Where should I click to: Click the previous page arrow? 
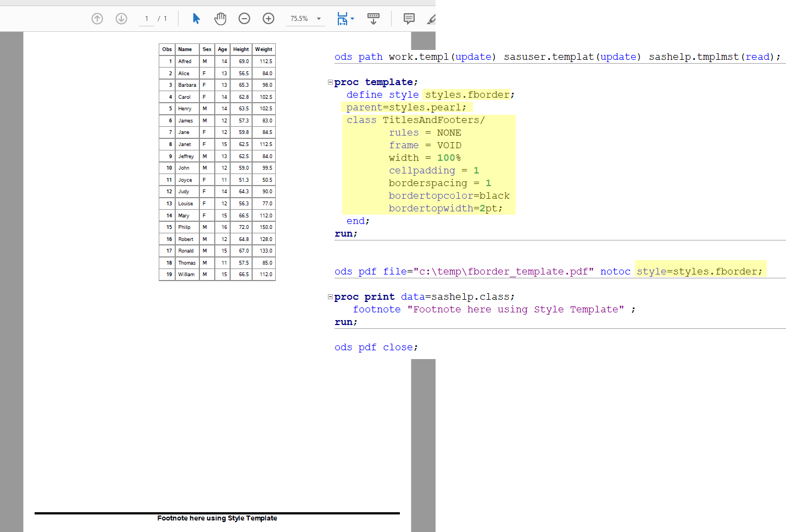coord(97,18)
